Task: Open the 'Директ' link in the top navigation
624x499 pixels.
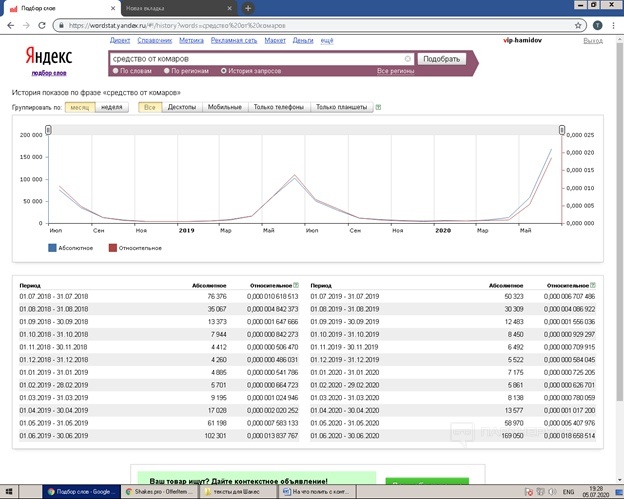Action: (x=120, y=41)
